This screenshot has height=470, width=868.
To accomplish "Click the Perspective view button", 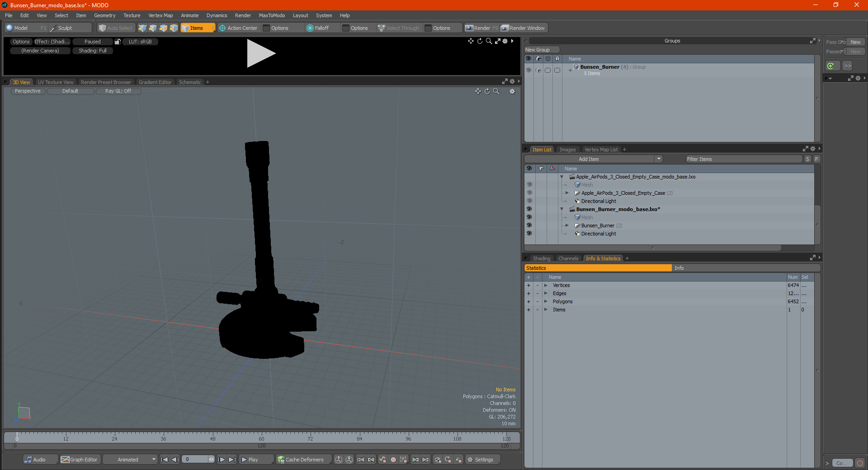I will pos(28,91).
